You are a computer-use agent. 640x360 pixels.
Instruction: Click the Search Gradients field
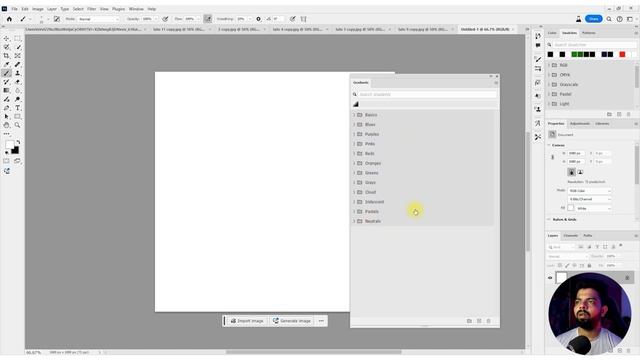(427, 94)
